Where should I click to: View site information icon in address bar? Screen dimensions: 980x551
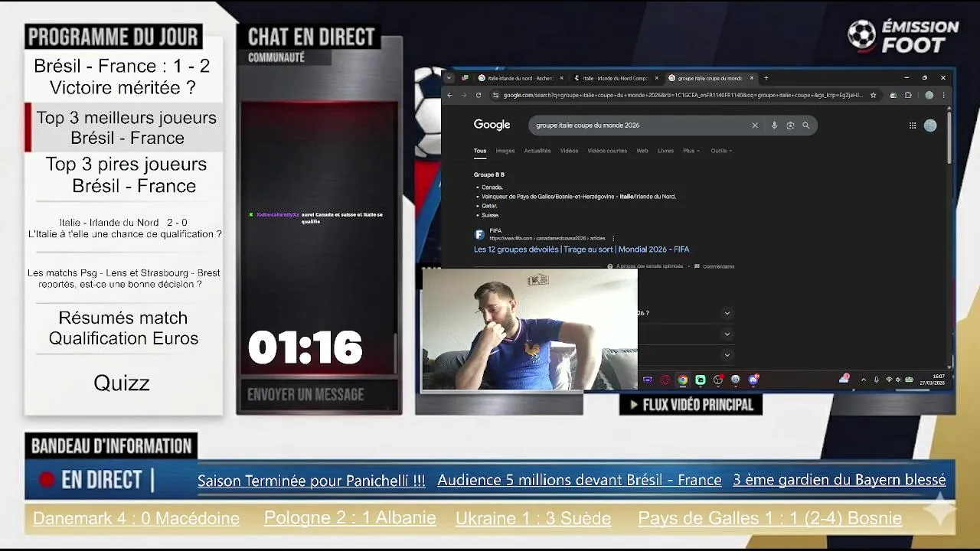tap(495, 95)
